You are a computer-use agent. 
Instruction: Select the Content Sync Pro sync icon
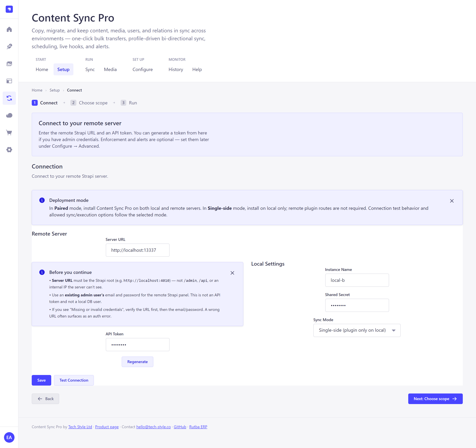tap(9, 98)
